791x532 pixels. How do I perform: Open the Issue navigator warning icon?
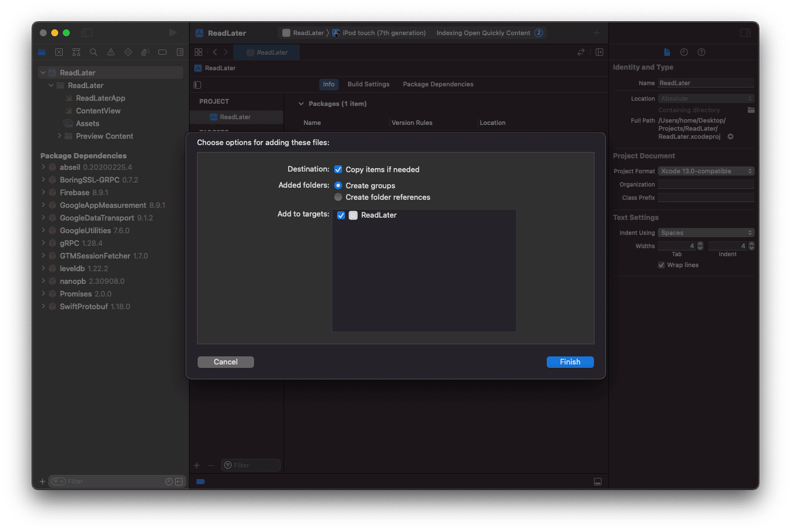tap(111, 52)
